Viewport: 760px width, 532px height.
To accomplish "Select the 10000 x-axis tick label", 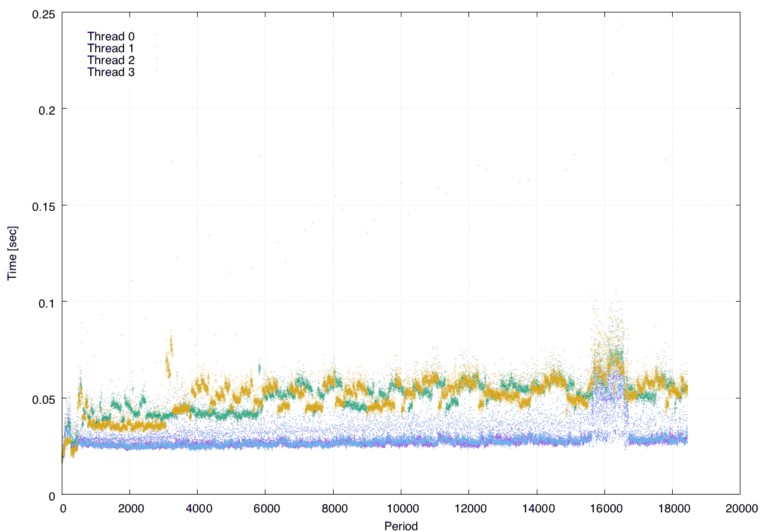I will pos(401,508).
